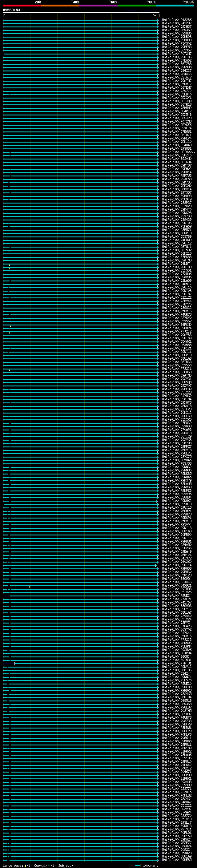Image resolution: width=197 pixels, height=868 pixels.
Task: Select the UniRef100_A7P8C9 entry
Action: 176,423
